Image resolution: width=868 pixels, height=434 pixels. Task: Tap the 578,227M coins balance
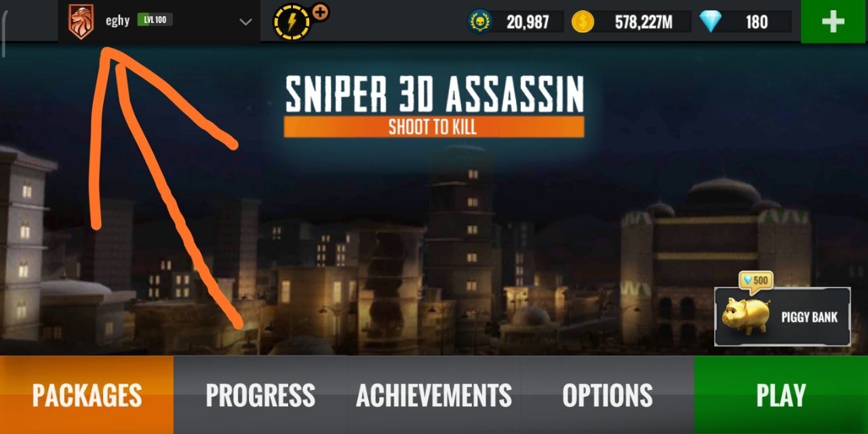[644, 22]
